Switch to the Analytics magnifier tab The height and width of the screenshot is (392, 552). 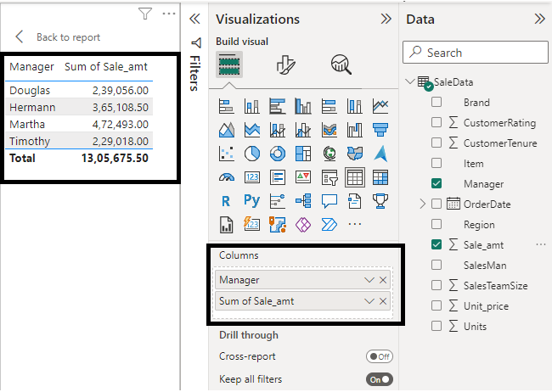pos(341,64)
